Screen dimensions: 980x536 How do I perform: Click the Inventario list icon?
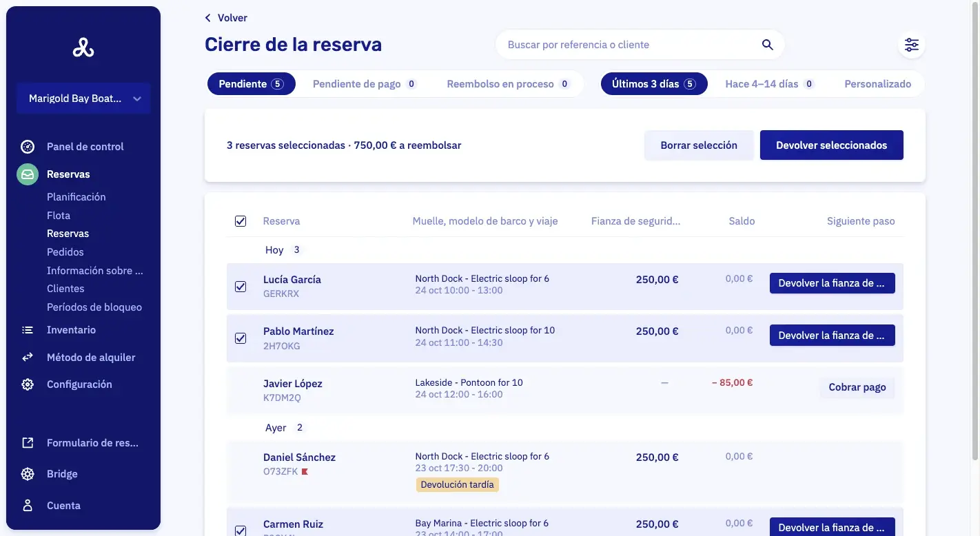click(x=28, y=330)
